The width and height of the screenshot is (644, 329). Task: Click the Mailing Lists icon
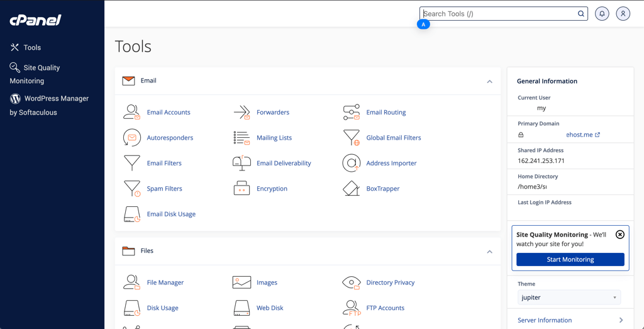tap(241, 138)
